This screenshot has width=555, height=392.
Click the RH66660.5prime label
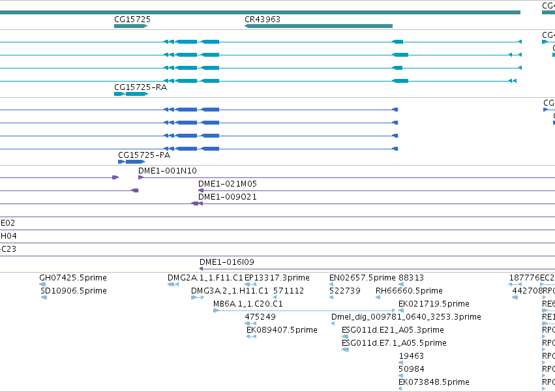pos(409,291)
